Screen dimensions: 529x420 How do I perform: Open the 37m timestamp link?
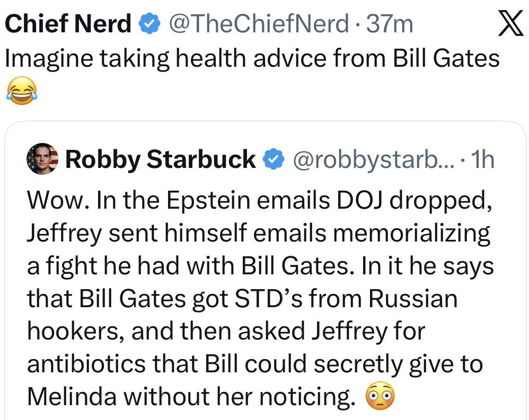pyautogui.click(x=390, y=24)
